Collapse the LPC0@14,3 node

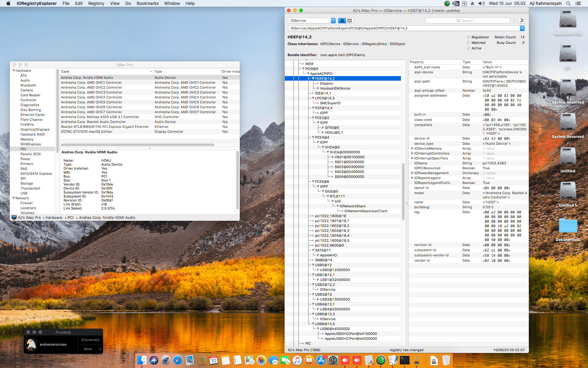[313, 98]
